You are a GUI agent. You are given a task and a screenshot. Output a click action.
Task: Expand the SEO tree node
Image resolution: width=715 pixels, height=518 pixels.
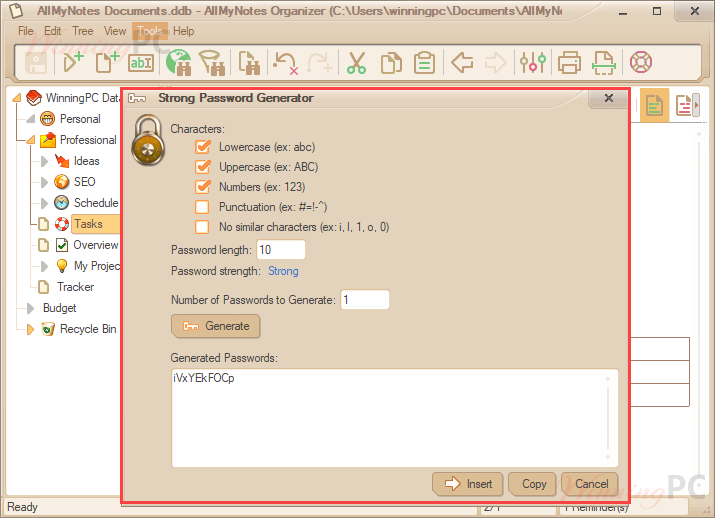tap(44, 182)
